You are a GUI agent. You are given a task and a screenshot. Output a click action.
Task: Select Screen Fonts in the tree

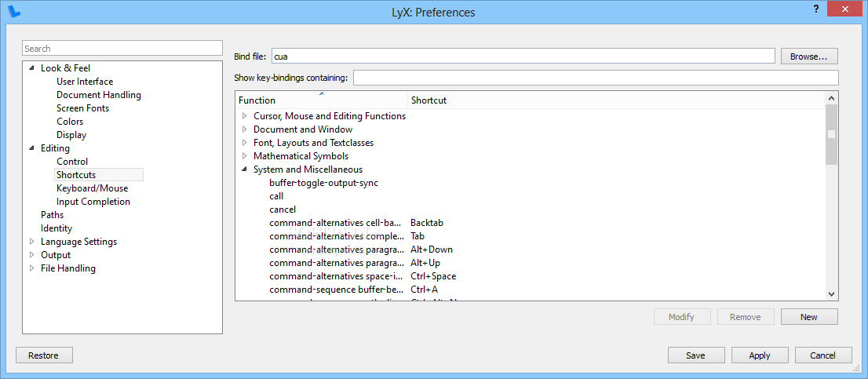pyautogui.click(x=82, y=108)
